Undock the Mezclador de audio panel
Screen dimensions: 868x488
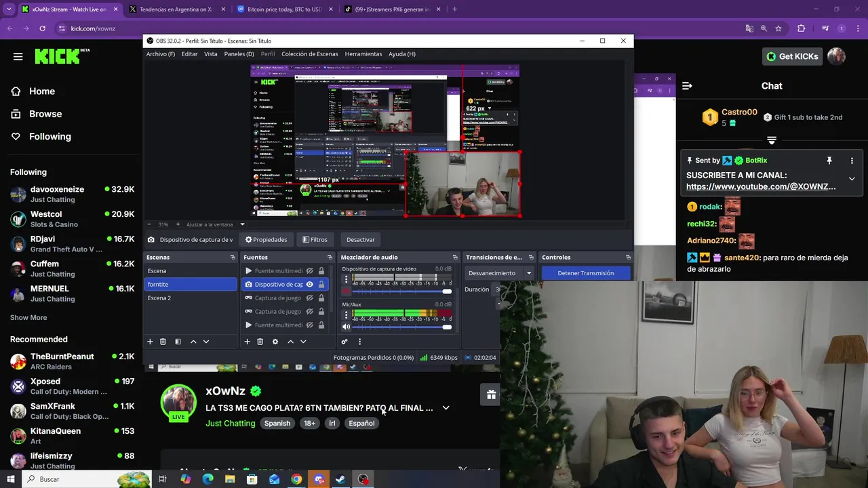(x=455, y=257)
